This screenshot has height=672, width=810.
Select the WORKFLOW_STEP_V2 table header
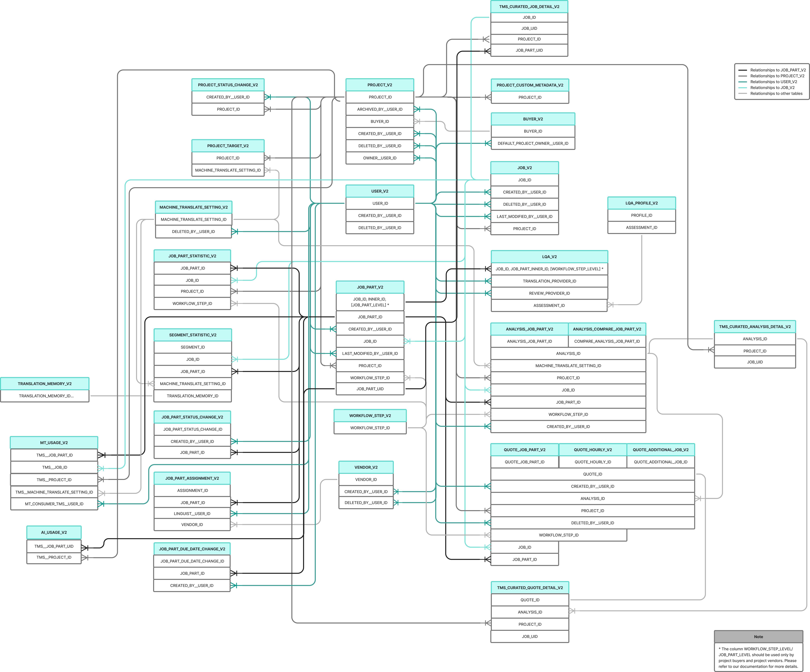(x=370, y=416)
